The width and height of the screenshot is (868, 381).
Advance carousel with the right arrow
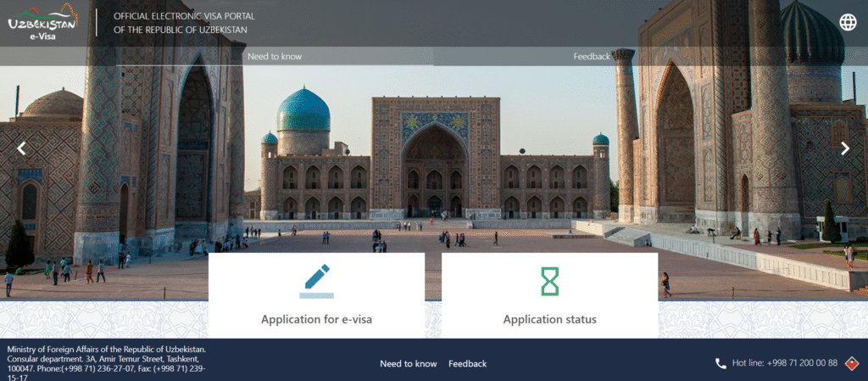(x=844, y=148)
